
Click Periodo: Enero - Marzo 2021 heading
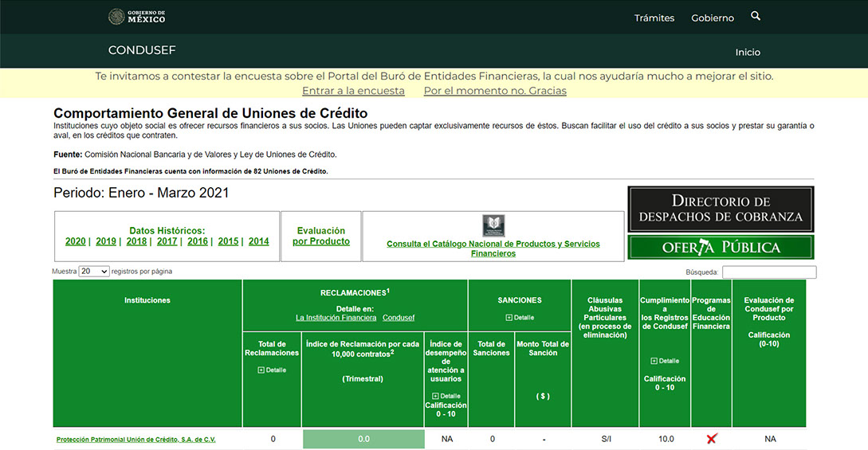pos(141,193)
